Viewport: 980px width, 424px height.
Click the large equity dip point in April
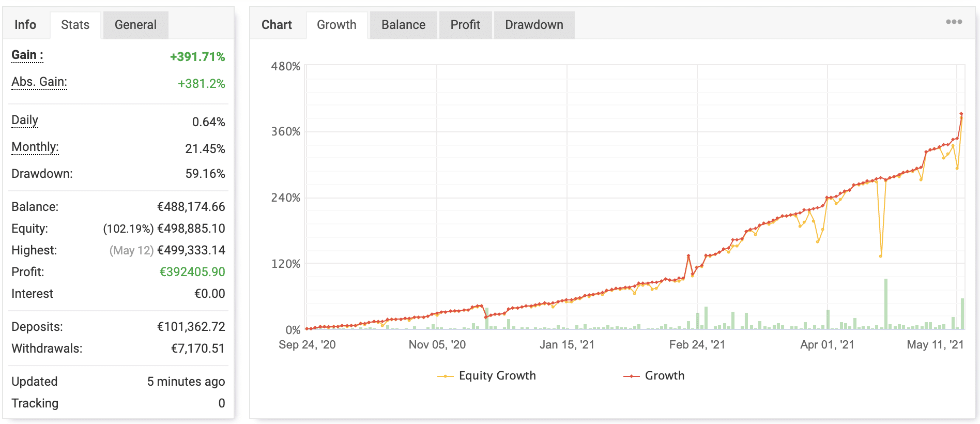tap(881, 256)
